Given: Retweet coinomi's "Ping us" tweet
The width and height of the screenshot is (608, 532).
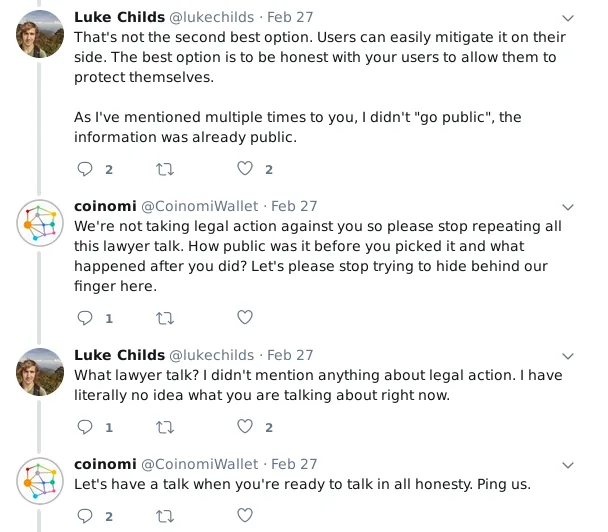Looking at the screenshot, I should (165, 516).
